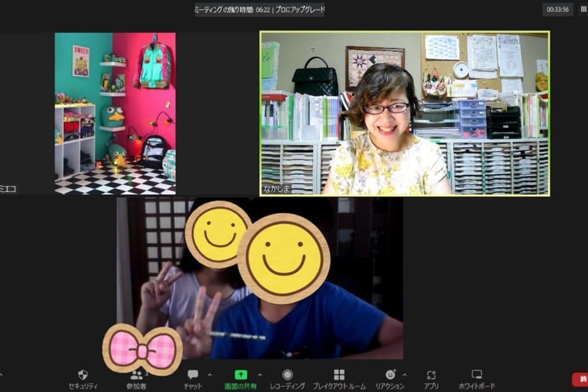Select the bottom participants' video tile
588x392 pixels.
(260, 278)
